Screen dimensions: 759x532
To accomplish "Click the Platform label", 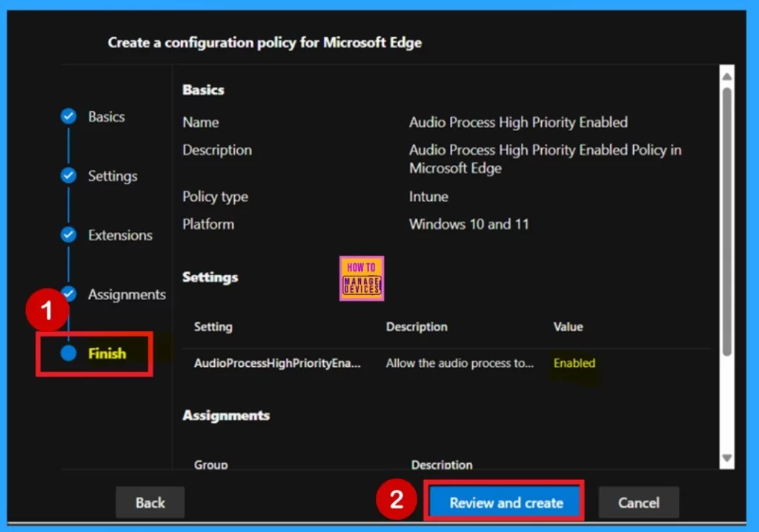I will click(x=208, y=224).
